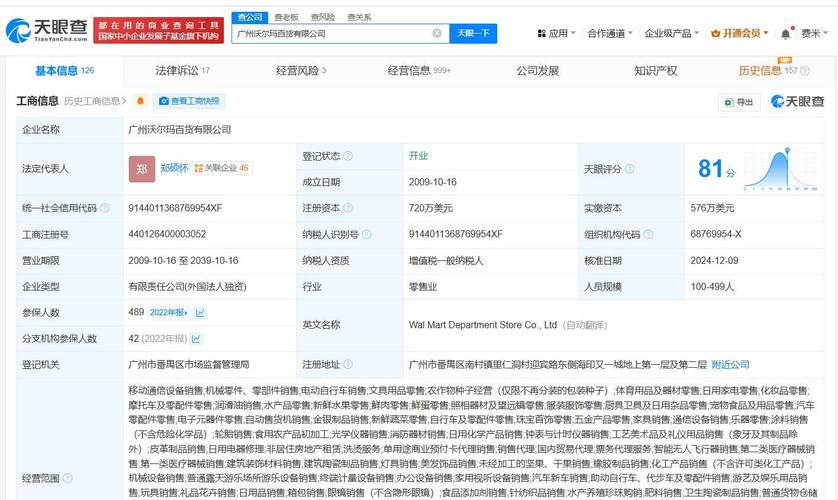838x500 pixels.
Task: Click 企业类型 value 有限责任公司(外国法人独资)
Action: coord(187,286)
